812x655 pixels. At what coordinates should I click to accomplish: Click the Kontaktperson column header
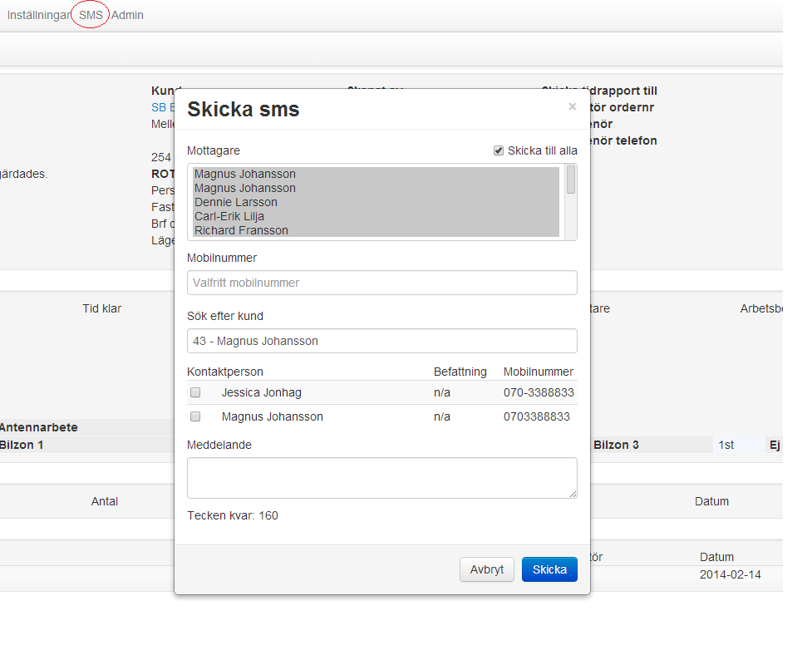225,372
